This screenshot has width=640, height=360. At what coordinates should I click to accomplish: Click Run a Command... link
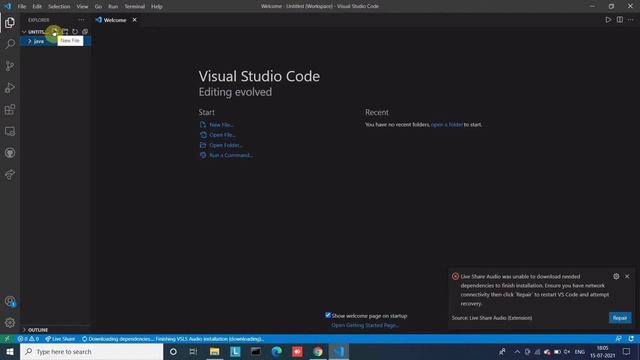231,155
